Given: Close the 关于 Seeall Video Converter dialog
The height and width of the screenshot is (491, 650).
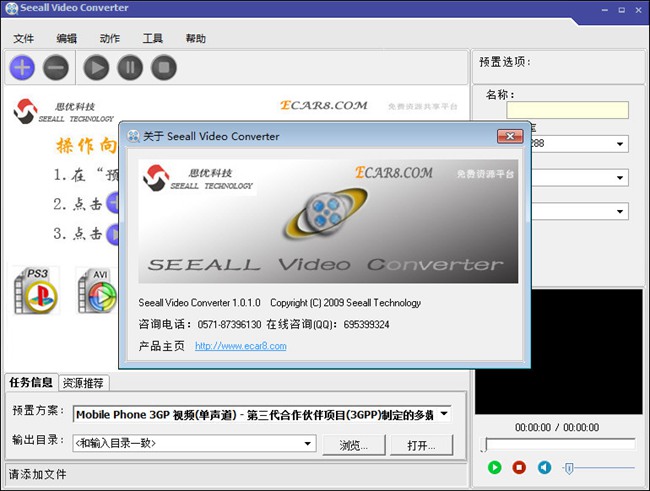Looking at the screenshot, I should click(x=510, y=136).
